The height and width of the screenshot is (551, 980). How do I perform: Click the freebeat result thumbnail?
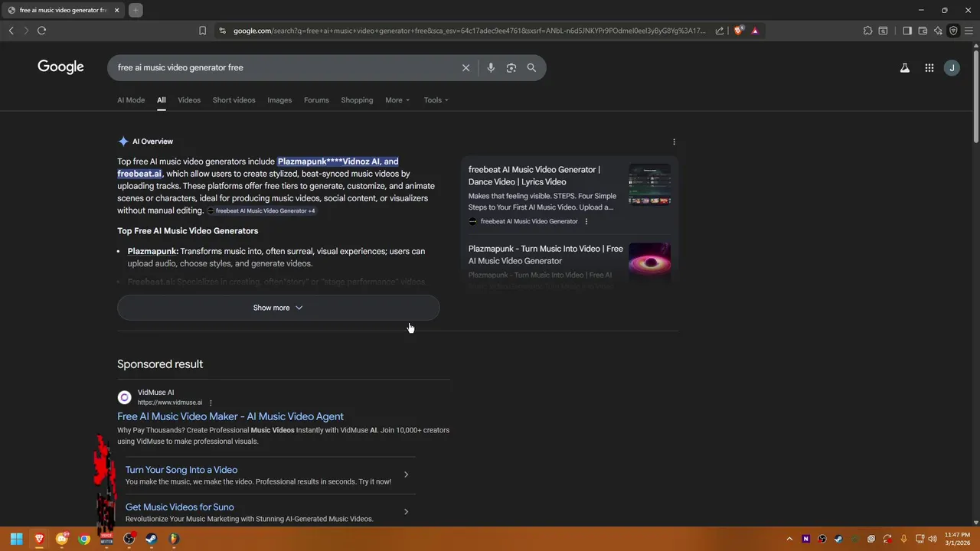click(649, 184)
